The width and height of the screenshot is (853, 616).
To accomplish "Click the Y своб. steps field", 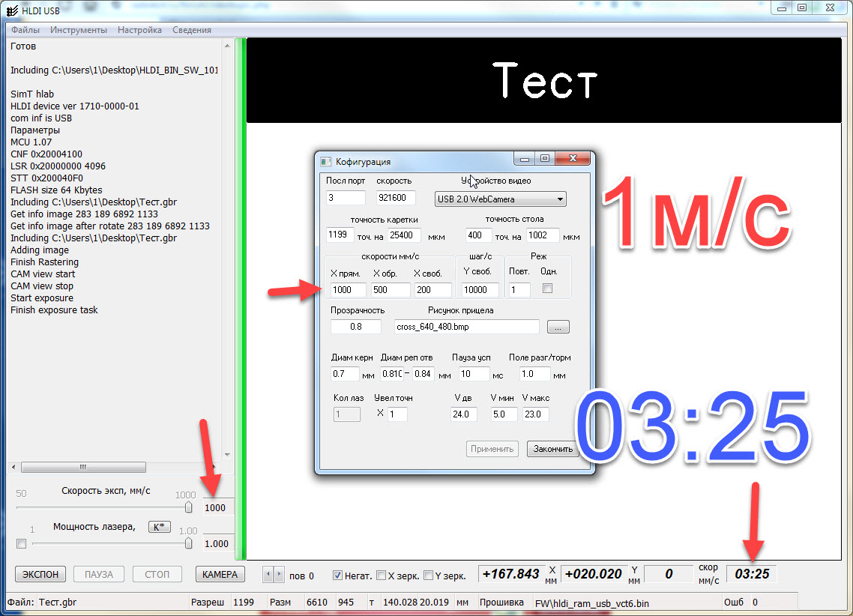I will pyautogui.click(x=480, y=290).
